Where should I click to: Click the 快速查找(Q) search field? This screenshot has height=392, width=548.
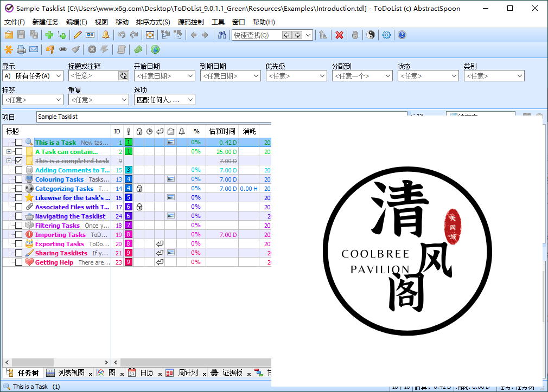click(257, 35)
